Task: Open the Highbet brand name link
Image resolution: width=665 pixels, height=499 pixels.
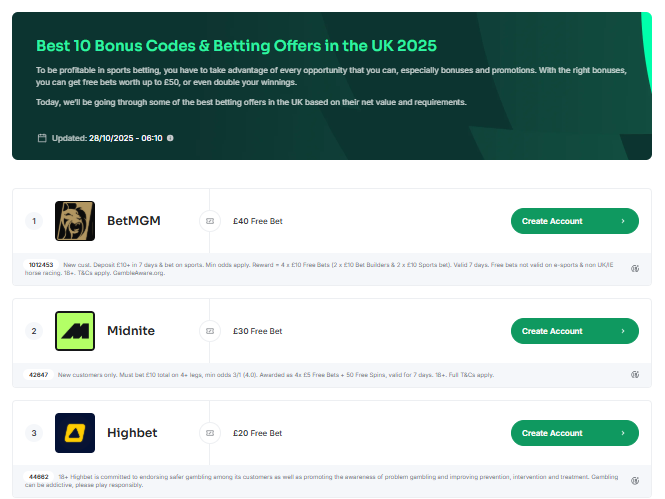Action: coord(132,433)
